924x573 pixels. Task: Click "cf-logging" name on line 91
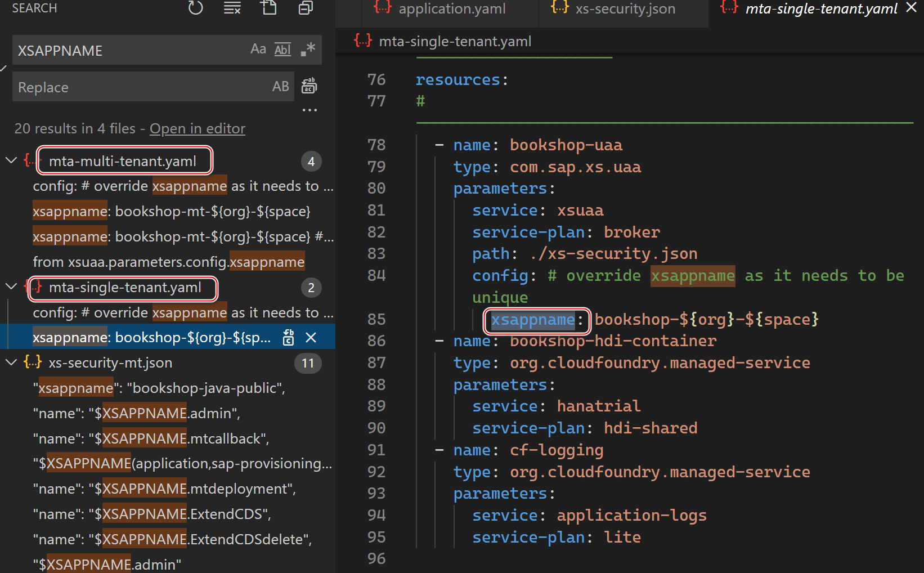click(x=557, y=450)
